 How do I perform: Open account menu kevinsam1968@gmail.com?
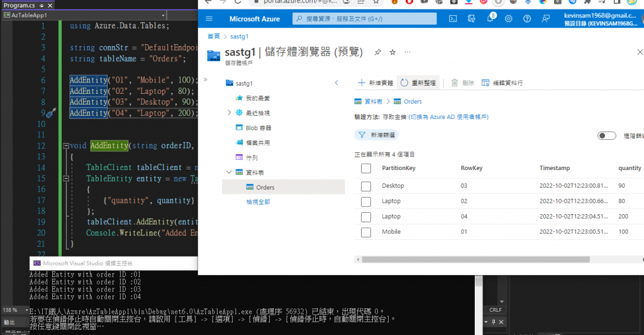[x=601, y=19]
